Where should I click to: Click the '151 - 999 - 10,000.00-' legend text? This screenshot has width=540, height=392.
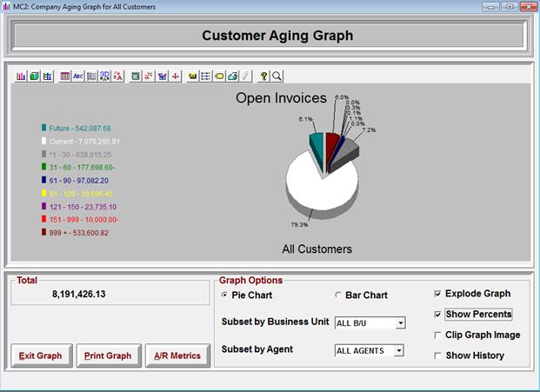click(83, 220)
